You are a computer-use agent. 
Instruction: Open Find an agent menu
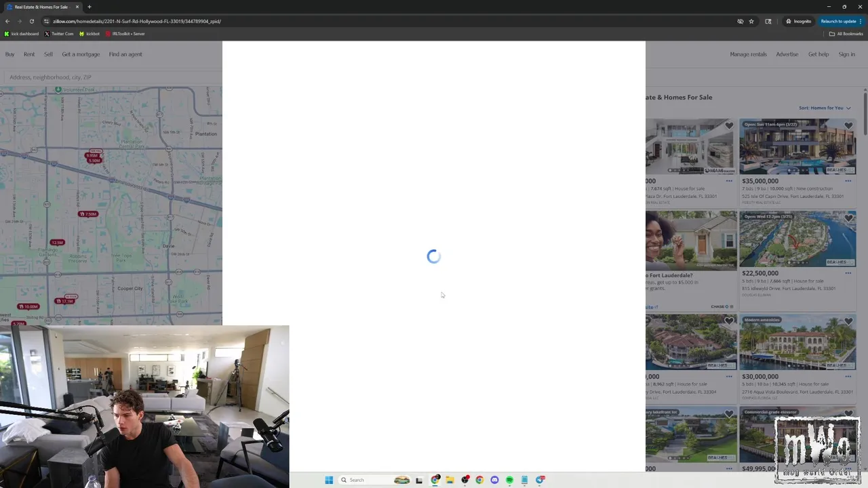point(125,54)
